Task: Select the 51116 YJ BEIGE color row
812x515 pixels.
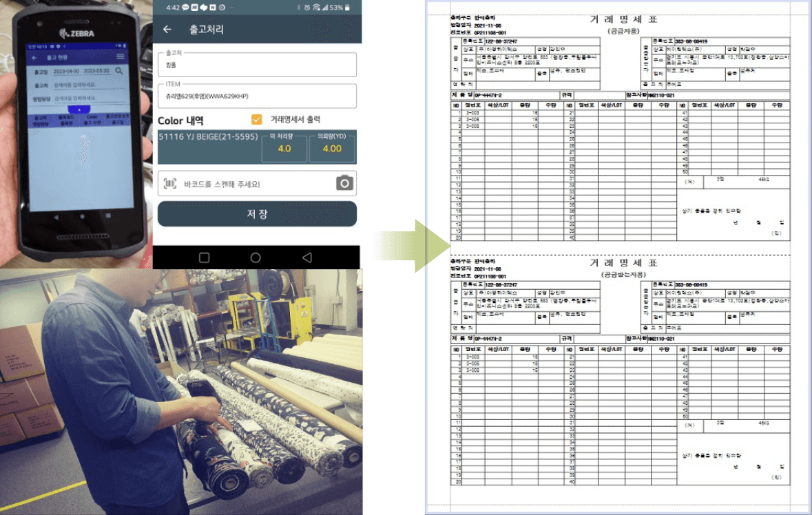Action: tap(207, 138)
